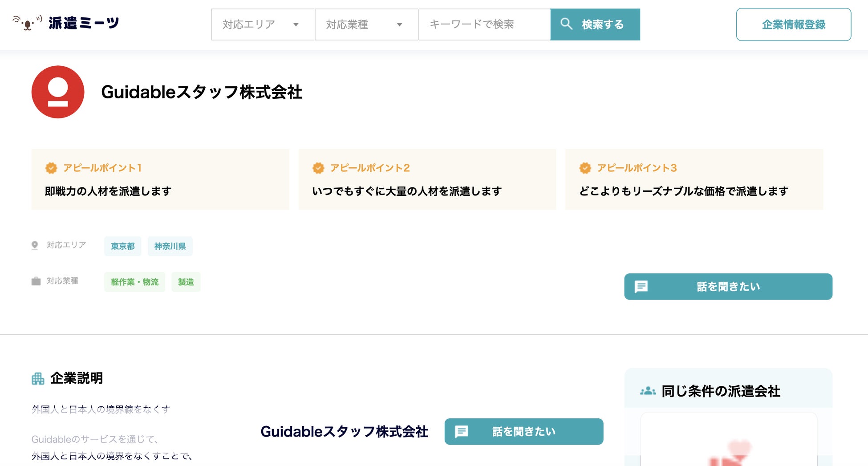868x466 pixels.
Task: Select the 製造 industry tag
Action: click(x=186, y=282)
